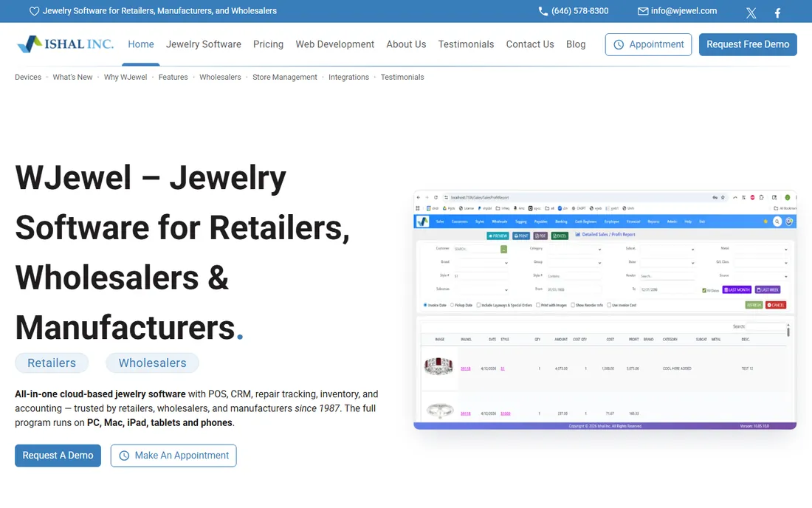
Task: Select the Retailers pill tab
Action: (x=52, y=363)
